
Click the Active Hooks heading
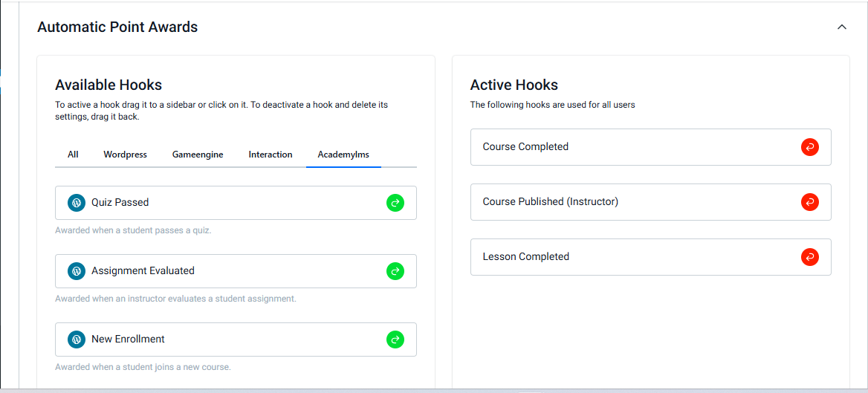coord(514,85)
